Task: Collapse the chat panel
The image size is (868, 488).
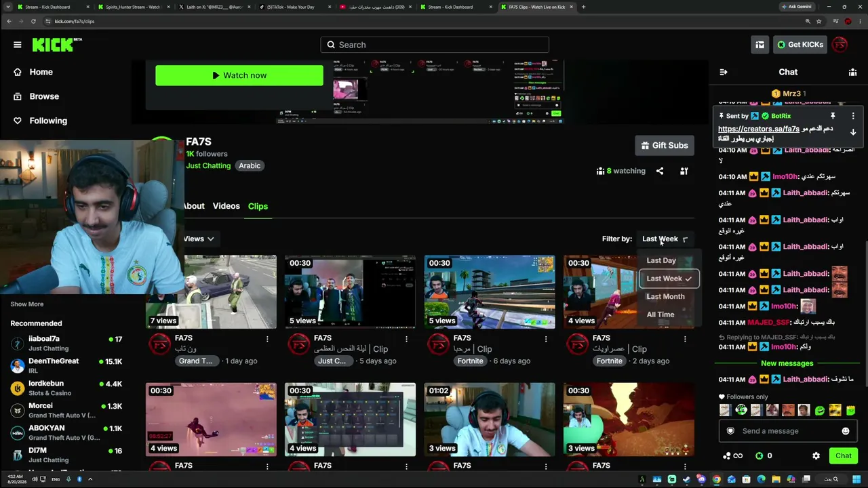Action: coord(724,72)
